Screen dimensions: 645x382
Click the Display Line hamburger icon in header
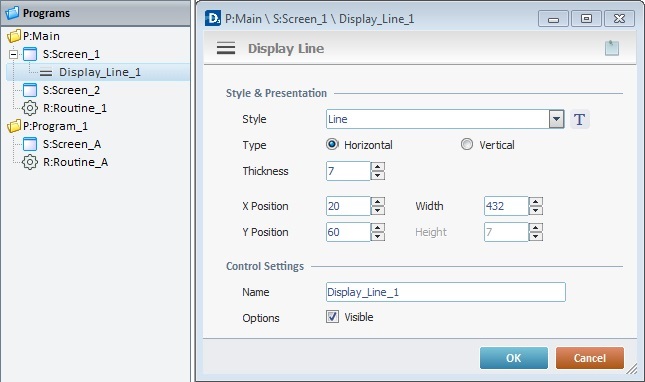click(x=226, y=49)
